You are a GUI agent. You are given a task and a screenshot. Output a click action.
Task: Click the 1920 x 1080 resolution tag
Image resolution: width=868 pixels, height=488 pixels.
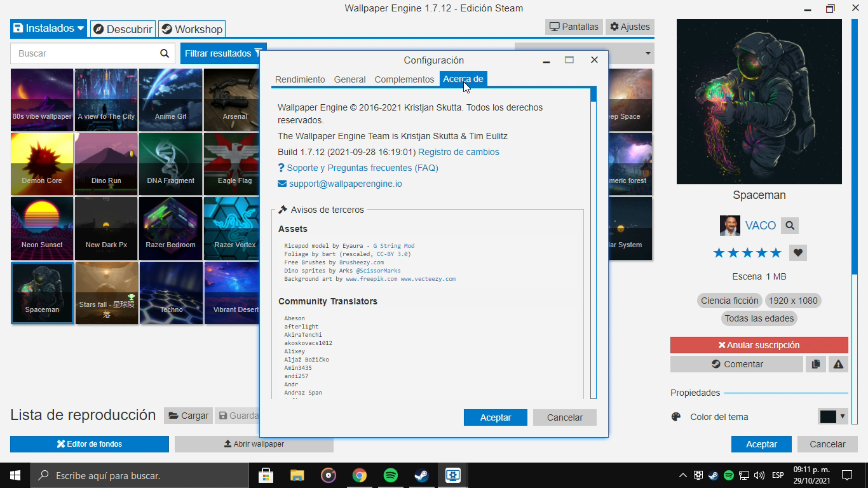point(793,301)
